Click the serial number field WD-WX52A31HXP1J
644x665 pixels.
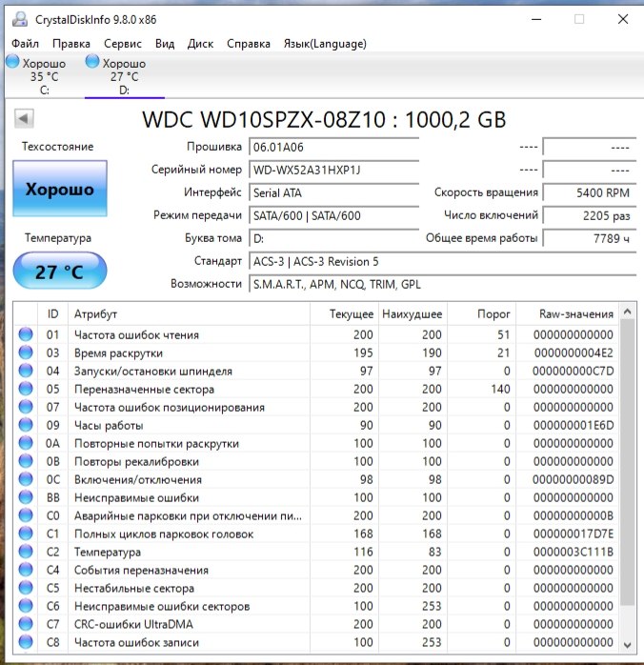point(333,171)
